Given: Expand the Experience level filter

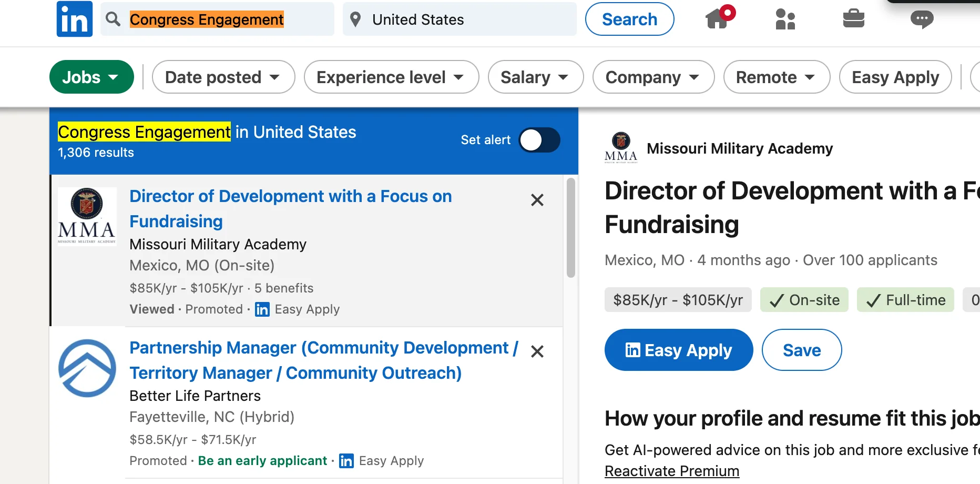Looking at the screenshot, I should click(x=391, y=77).
